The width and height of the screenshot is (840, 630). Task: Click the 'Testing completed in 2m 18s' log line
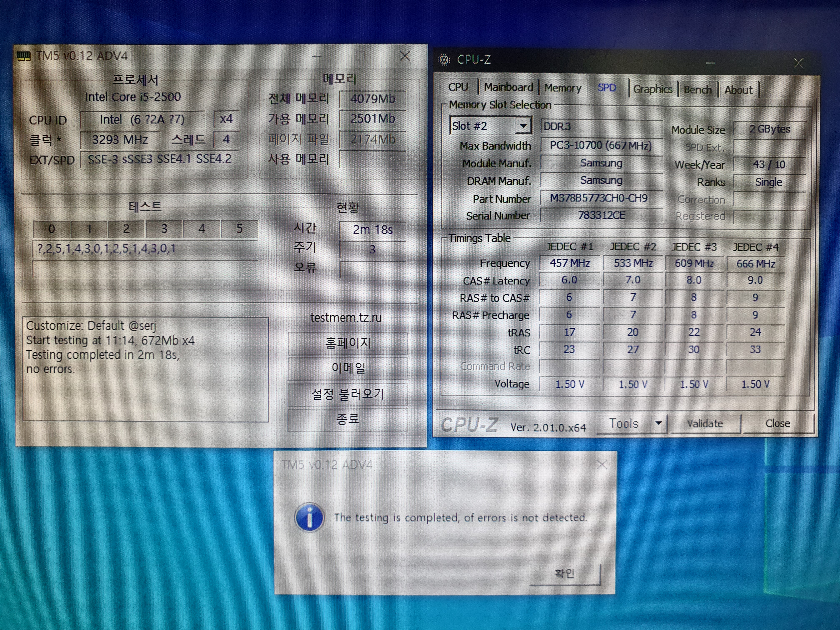[x=102, y=355]
